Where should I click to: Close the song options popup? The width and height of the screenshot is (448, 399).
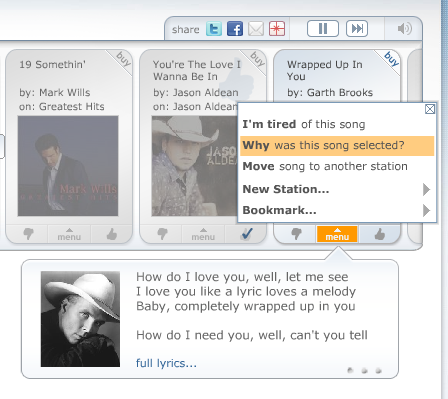coord(430,109)
